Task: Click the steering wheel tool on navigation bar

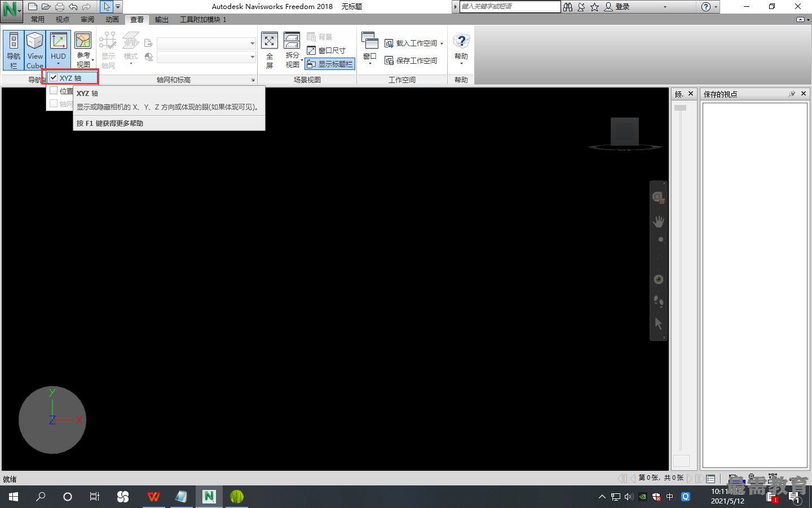Action: [x=659, y=197]
